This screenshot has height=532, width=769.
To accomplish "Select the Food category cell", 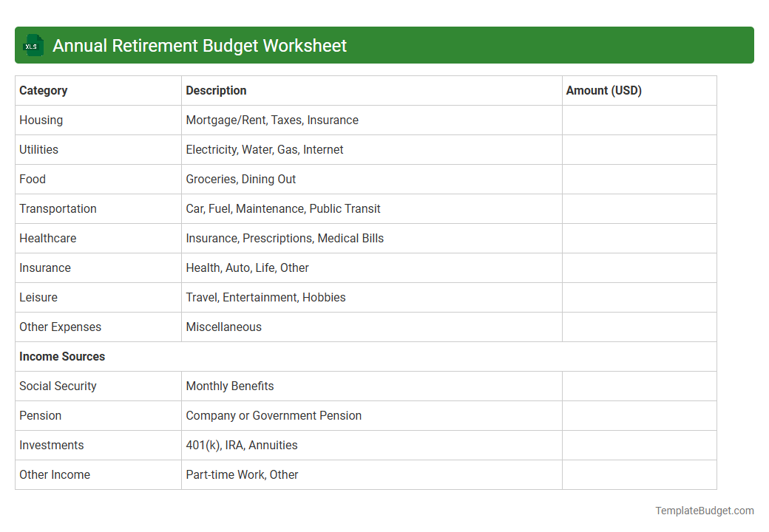I will (x=33, y=179).
